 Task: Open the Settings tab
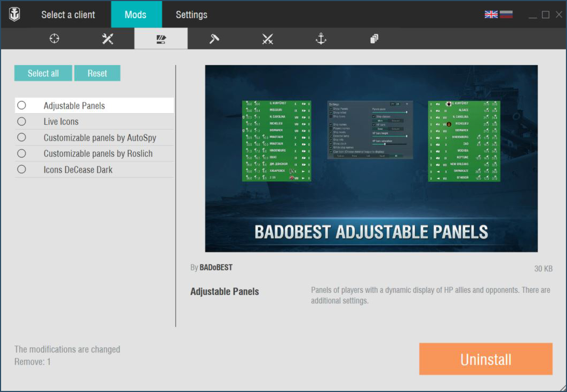191,14
